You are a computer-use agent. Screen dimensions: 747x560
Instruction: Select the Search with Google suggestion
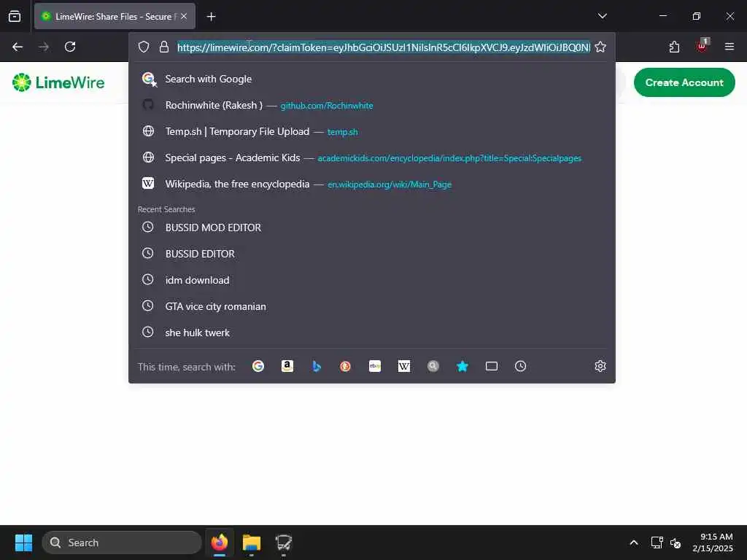371,79
